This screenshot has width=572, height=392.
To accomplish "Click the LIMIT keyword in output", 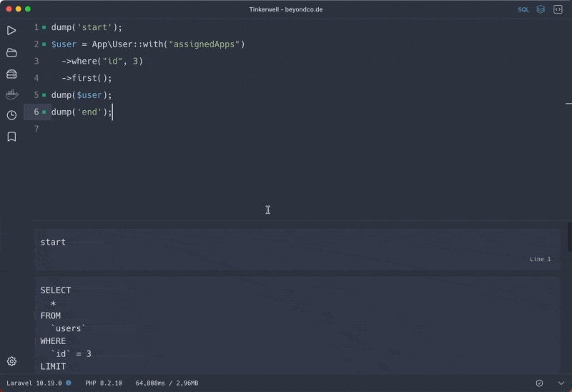I will point(53,366).
